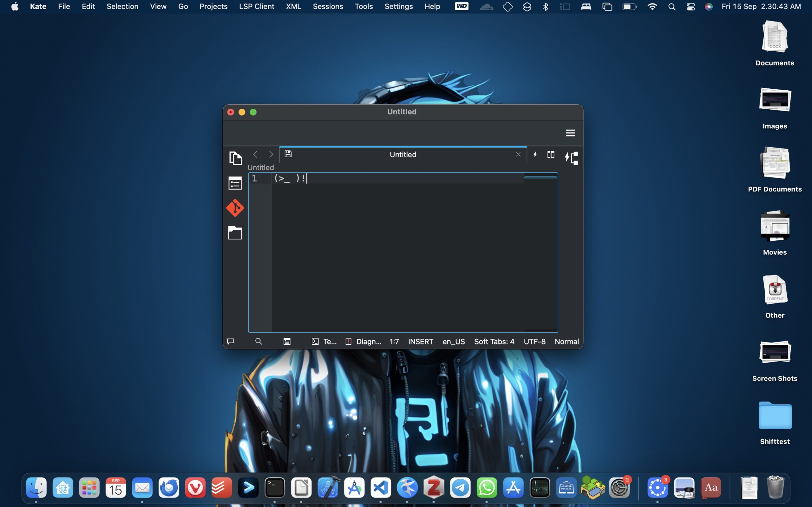The width and height of the screenshot is (812, 507).
Task: Open the Filesystem Browser sidebar icon
Action: click(x=235, y=233)
